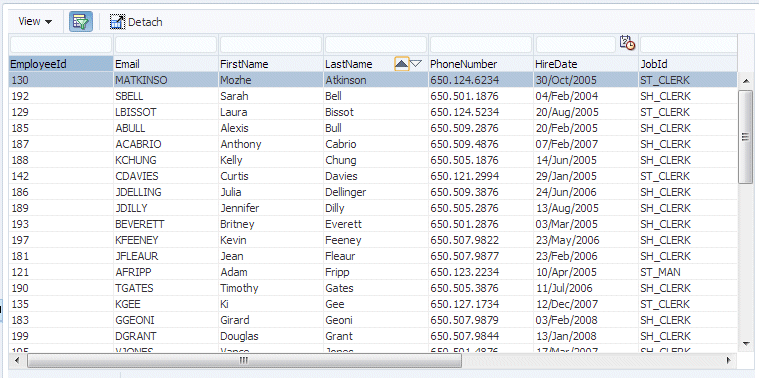Image resolution: width=759 pixels, height=378 pixels.
Task: Click email SBELL cell
Action: tap(166, 96)
